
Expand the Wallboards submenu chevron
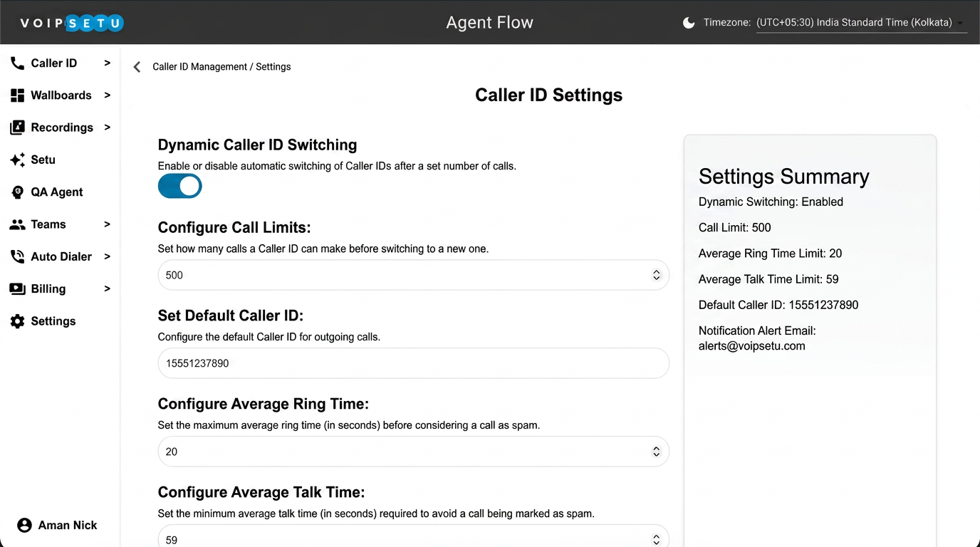[108, 95]
